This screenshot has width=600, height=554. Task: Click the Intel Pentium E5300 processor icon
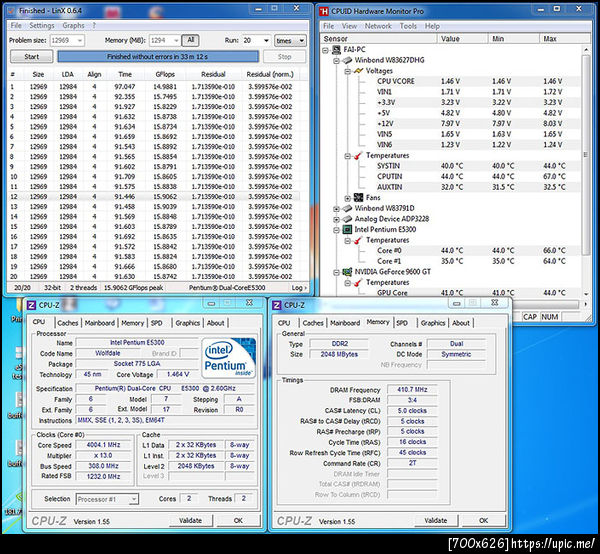pos(347,230)
